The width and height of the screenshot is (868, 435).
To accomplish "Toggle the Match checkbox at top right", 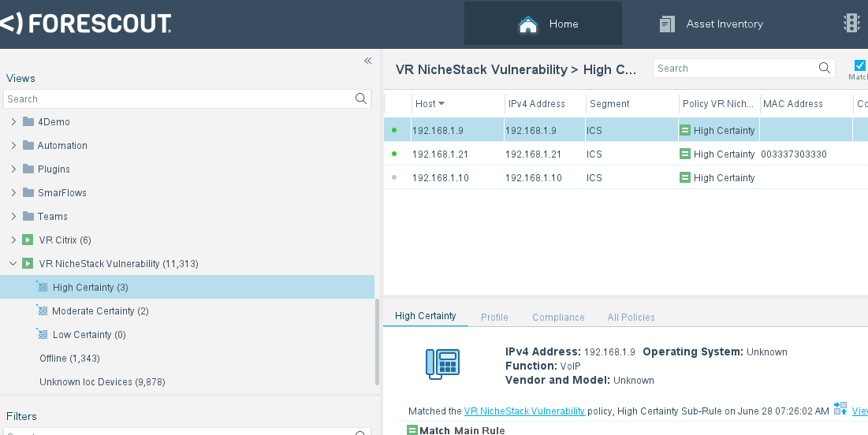I will (x=859, y=65).
